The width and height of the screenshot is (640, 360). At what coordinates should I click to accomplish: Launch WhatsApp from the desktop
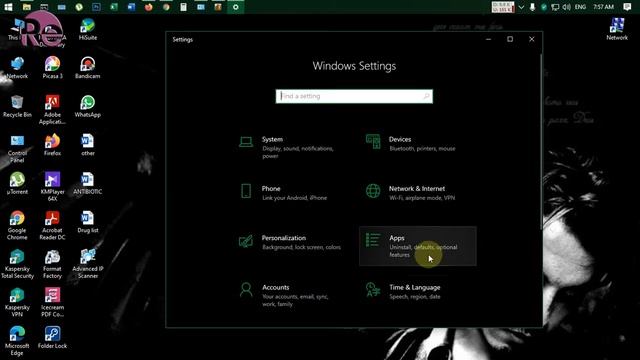point(88,107)
